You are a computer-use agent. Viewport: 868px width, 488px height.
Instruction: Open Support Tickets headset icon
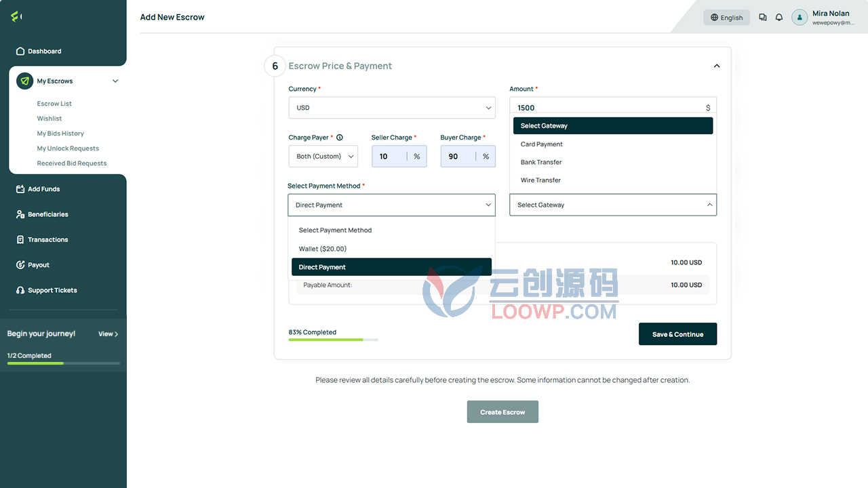point(20,290)
